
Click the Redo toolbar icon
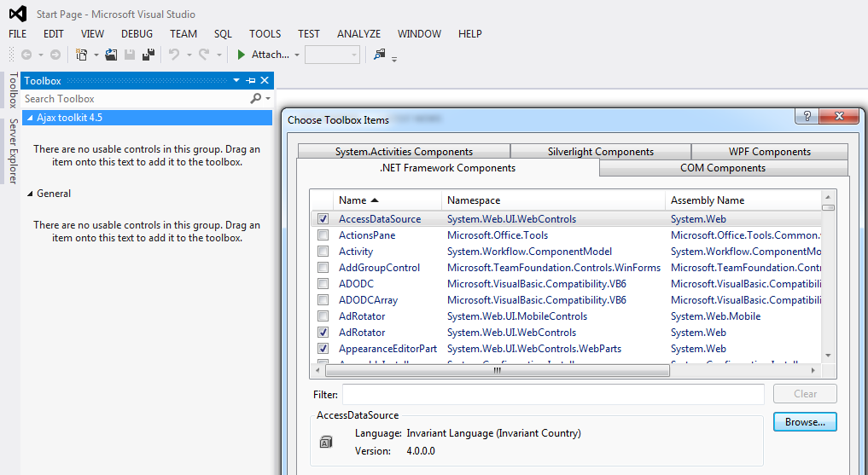click(x=204, y=55)
